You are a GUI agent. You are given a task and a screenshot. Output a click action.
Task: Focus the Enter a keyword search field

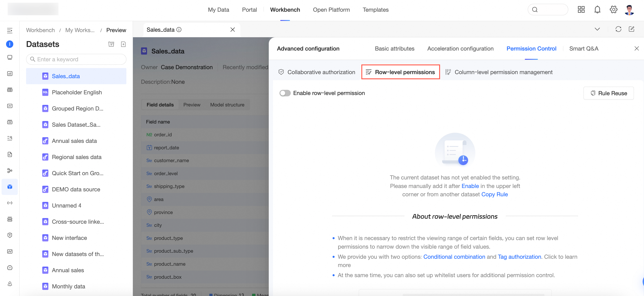pyautogui.click(x=76, y=59)
